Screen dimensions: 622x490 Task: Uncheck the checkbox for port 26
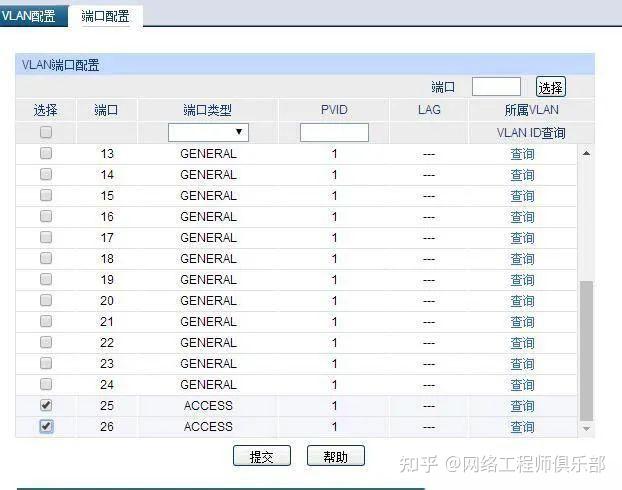click(x=46, y=427)
